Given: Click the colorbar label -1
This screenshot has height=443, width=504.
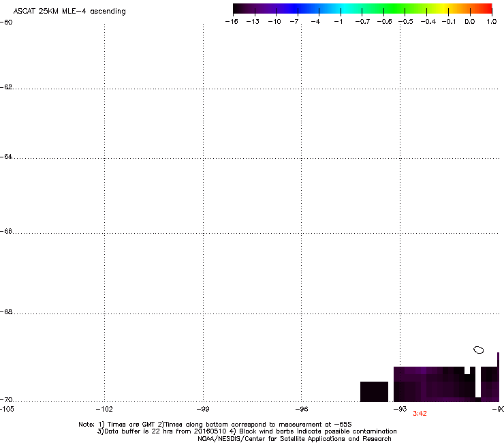Looking at the screenshot, I should click(338, 22).
